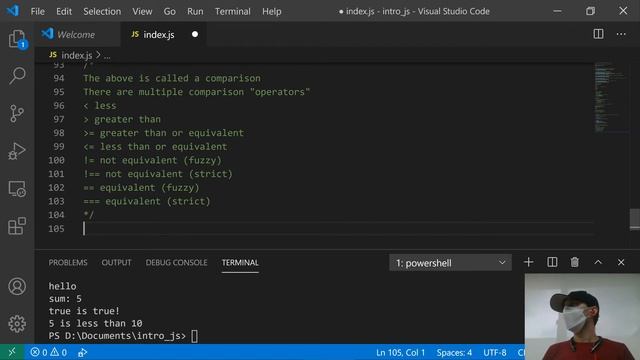Switch to the Welcome tab
The width and height of the screenshot is (640, 360).
tap(78, 34)
